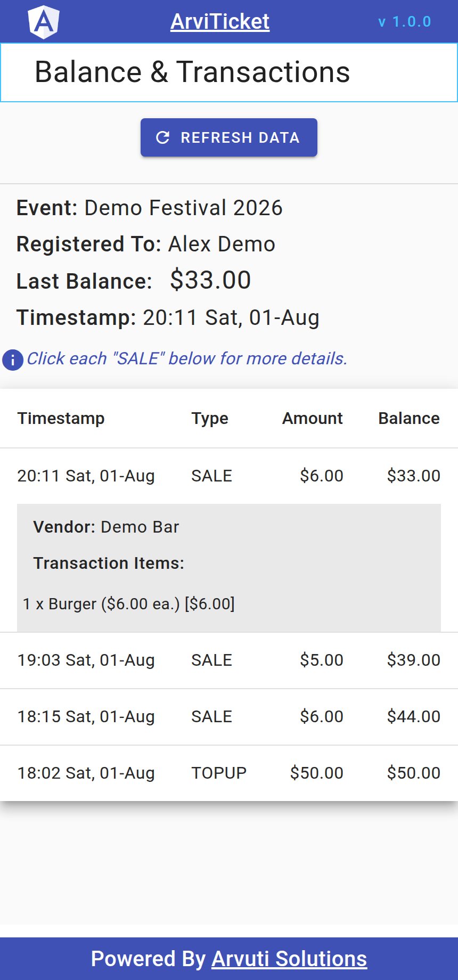Click the v 1.0.0 version label

pos(405,22)
